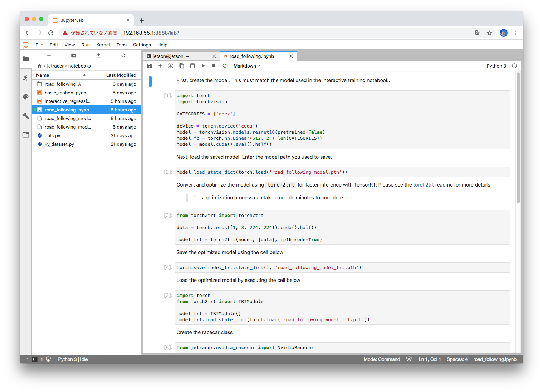
Task: Create a new folder in file browser
Action: (x=74, y=55)
